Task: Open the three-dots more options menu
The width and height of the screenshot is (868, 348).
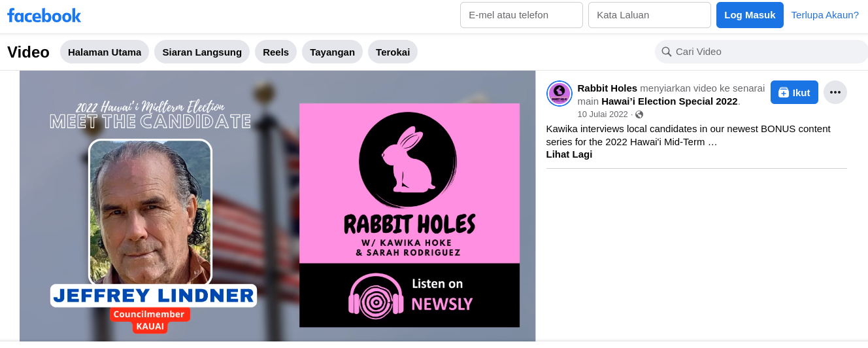Action: coord(835,92)
